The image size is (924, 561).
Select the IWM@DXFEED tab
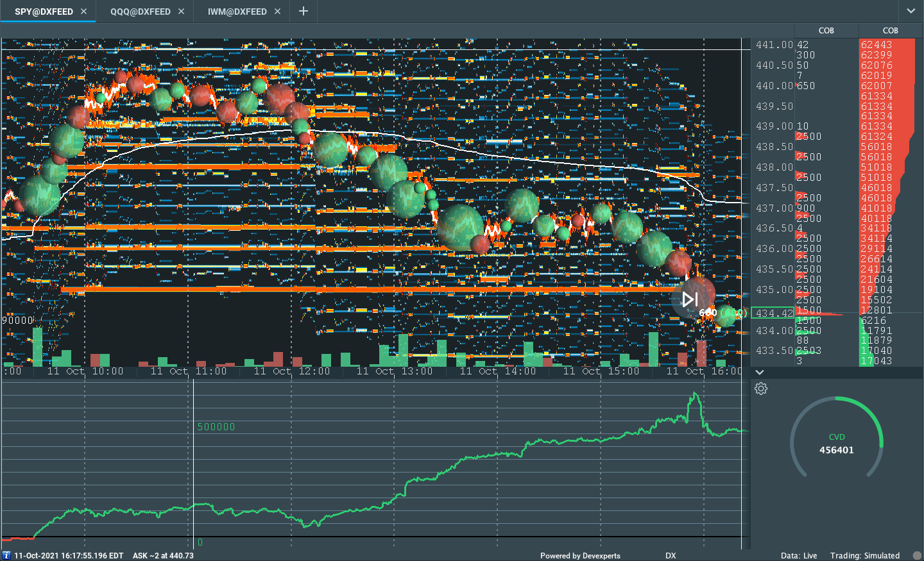[237, 12]
